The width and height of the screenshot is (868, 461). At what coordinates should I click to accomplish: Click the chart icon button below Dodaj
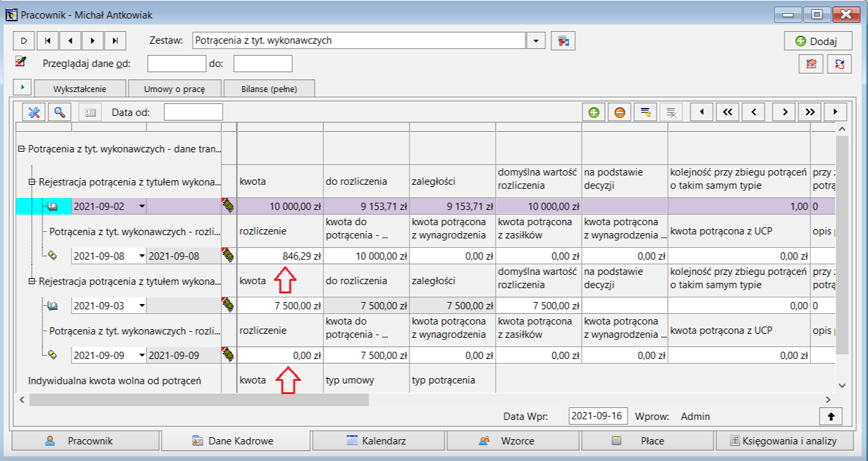(811, 64)
